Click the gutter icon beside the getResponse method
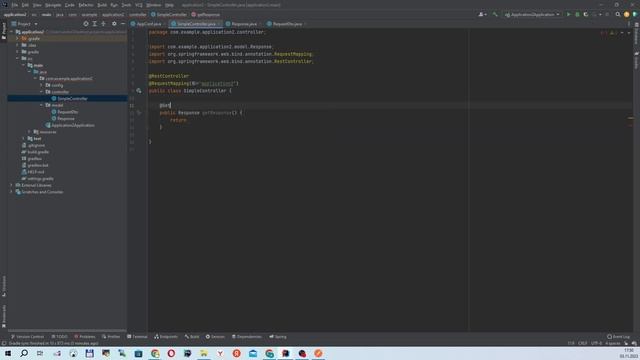 pyautogui.click(x=139, y=113)
